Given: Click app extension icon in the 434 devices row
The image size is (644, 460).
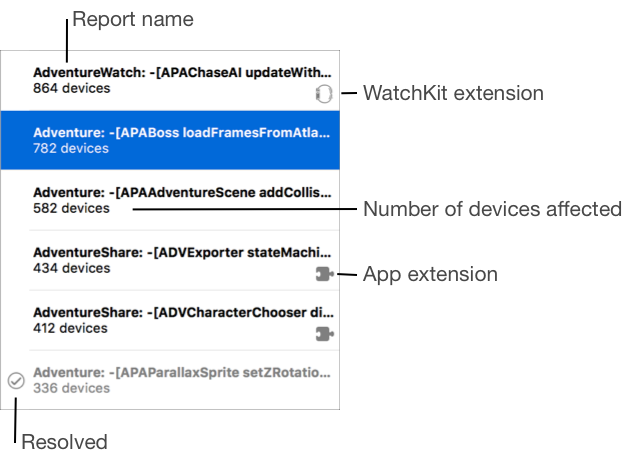Looking at the screenshot, I should coord(324,274).
